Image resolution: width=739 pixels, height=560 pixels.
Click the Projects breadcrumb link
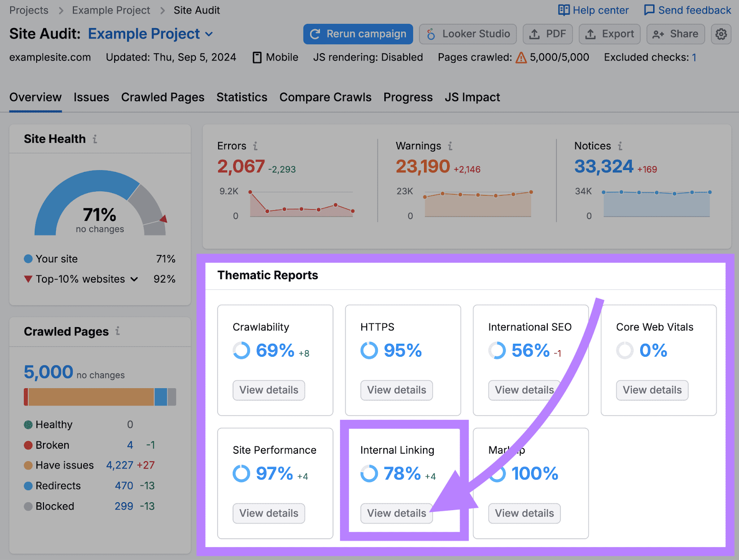(x=29, y=10)
